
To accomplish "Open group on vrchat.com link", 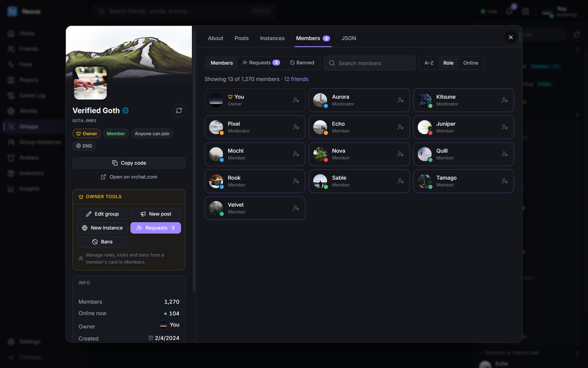I will (x=129, y=177).
